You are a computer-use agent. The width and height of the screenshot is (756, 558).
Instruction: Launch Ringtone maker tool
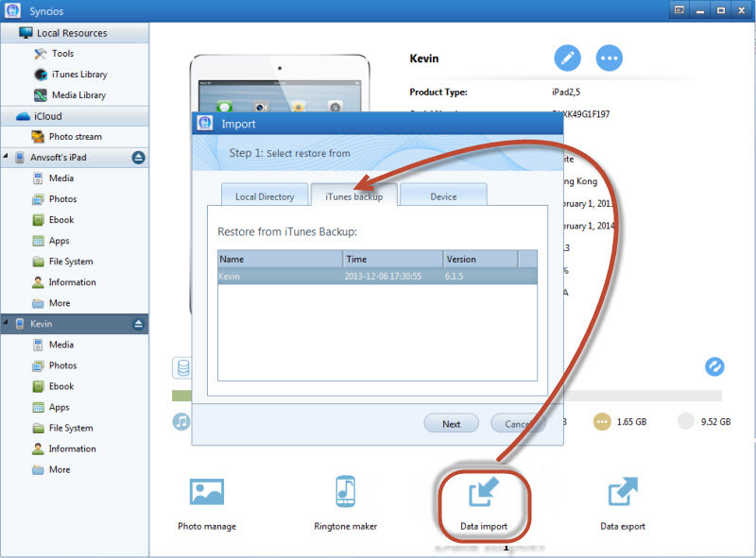pos(345,504)
